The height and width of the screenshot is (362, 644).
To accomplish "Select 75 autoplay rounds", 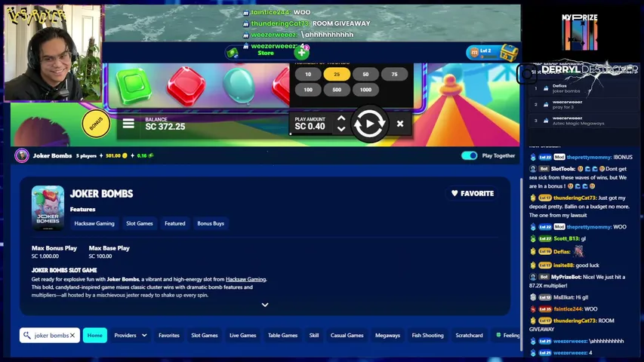I will tap(394, 75).
